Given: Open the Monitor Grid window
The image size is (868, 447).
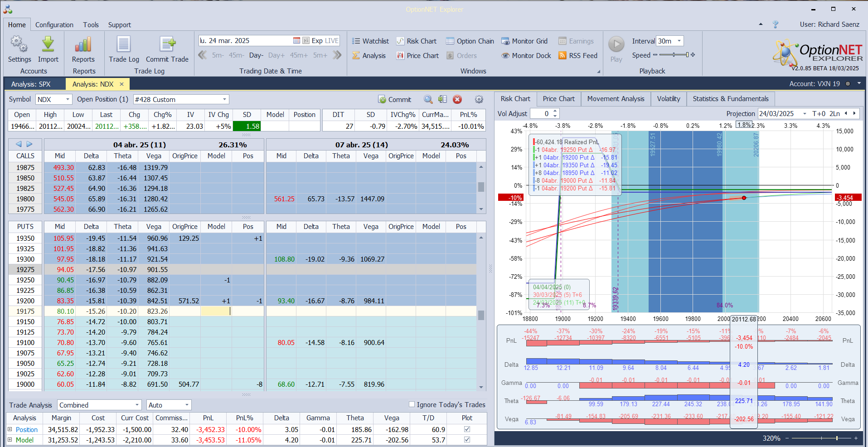Looking at the screenshot, I should coord(524,41).
